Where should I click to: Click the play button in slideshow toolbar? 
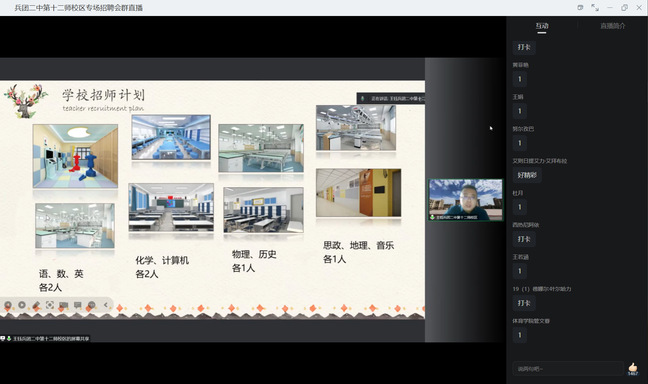(x=22, y=305)
